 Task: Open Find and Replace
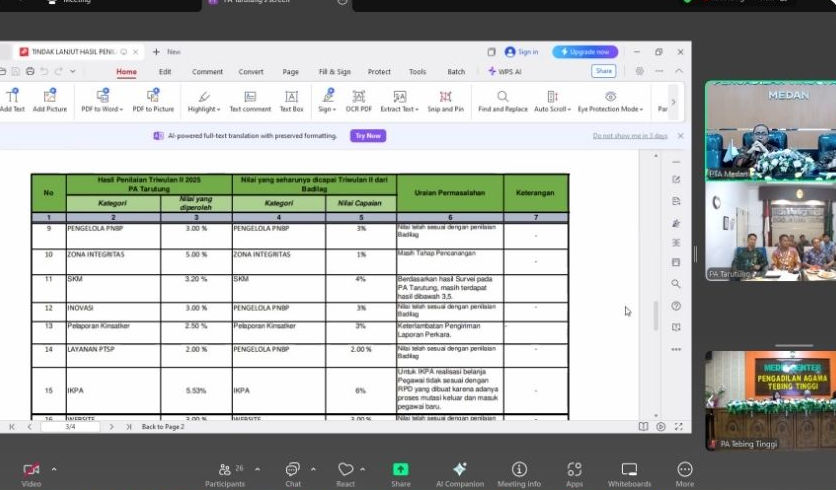tap(502, 100)
